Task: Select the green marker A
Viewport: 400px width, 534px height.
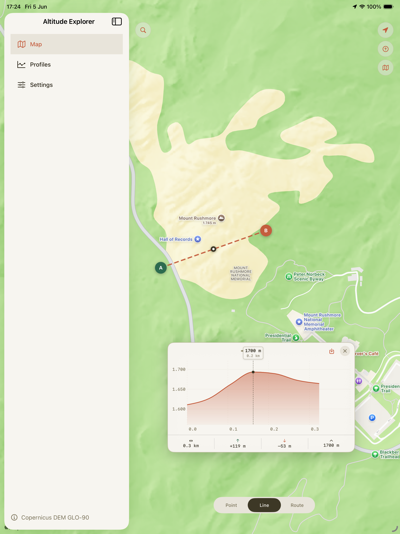Action: 161,268
